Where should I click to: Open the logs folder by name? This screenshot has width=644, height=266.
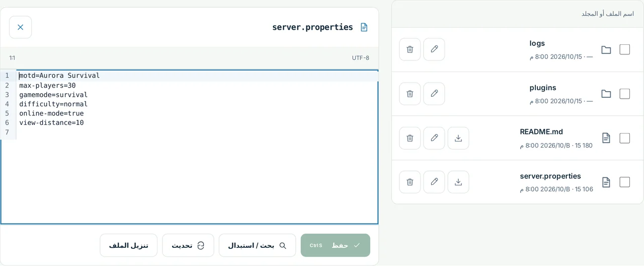coord(537,43)
